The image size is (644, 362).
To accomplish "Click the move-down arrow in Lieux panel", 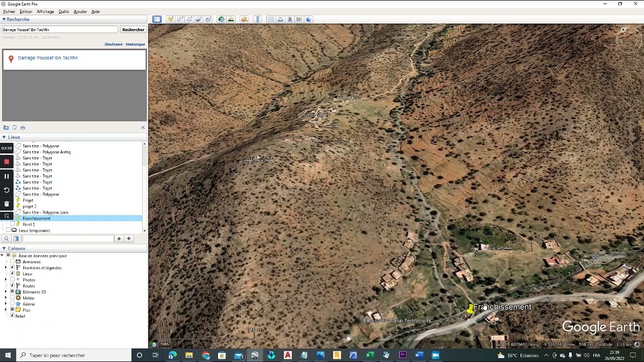I will pyautogui.click(x=129, y=238).
